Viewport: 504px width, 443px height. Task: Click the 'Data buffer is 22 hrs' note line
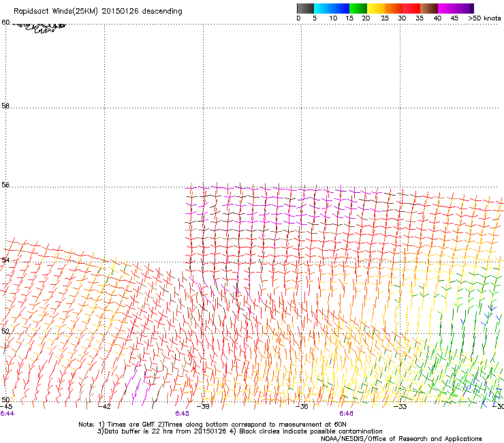pos(240,431)
